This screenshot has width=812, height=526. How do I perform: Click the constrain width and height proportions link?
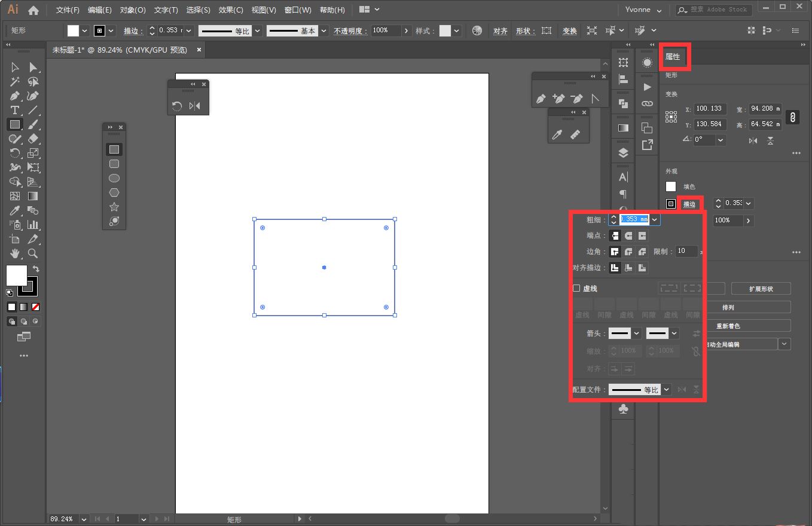(792, 117)
